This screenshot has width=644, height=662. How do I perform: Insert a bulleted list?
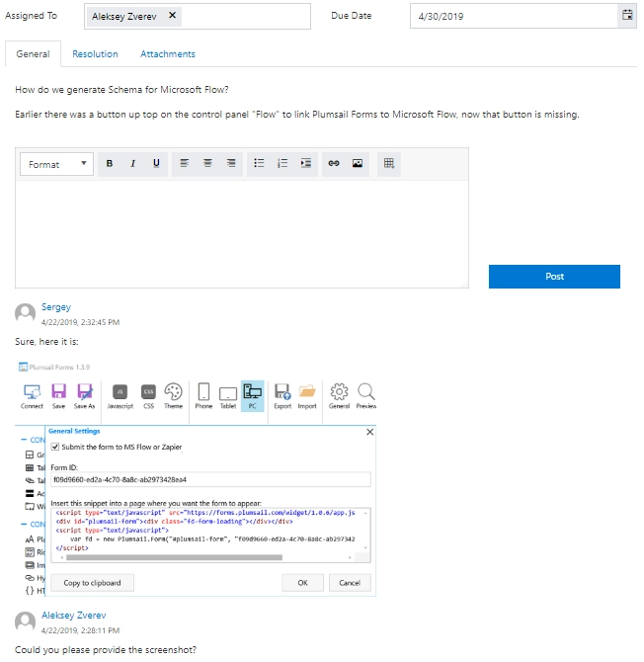[x=259, y=164]
